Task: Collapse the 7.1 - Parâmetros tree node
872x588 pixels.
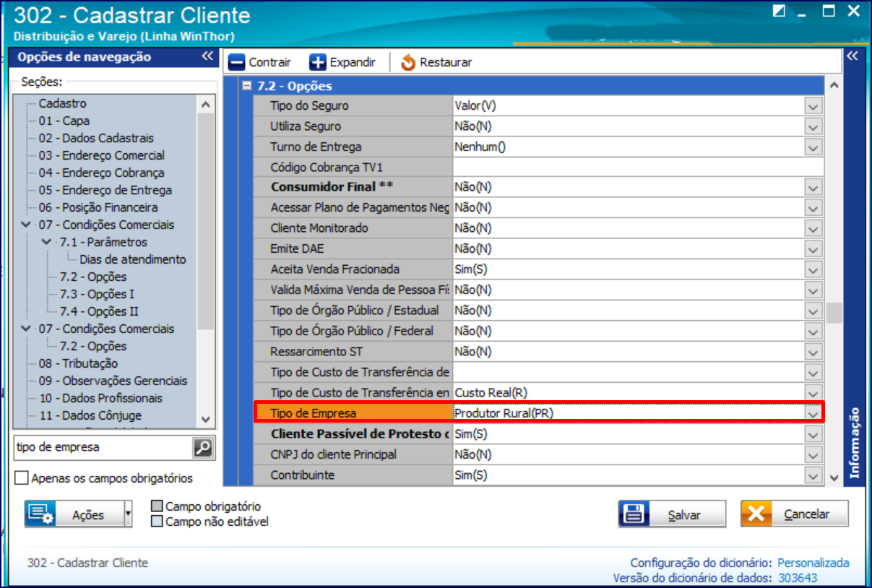Action: coord(48,242)
